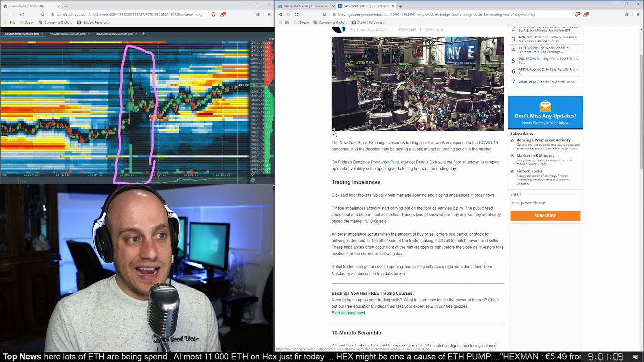Open a new tab in the Benzinga browser window
The width and height of the screenshot is (644, 362).
pos(400,6)
